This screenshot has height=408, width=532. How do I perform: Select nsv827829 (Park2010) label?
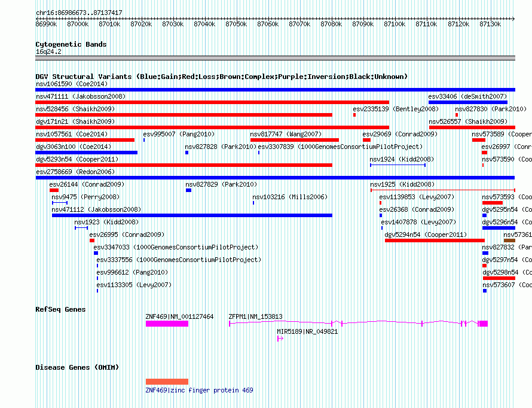[x=221, y=184]
